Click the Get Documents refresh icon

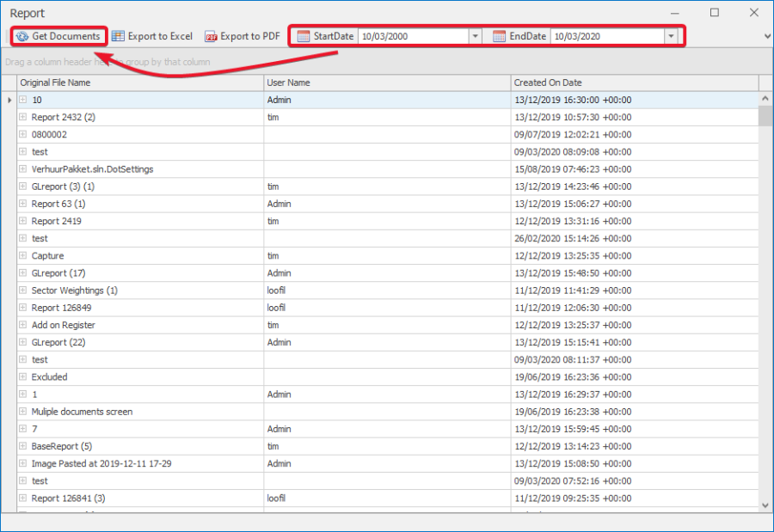tap(22, 36)
